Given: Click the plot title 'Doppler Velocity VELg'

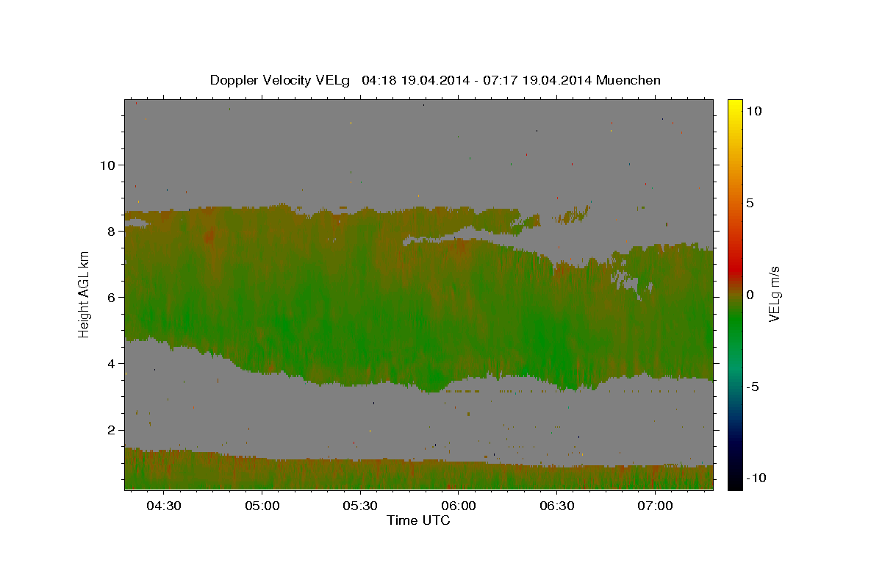Looking at the screenshot, I should pos(279,80).
